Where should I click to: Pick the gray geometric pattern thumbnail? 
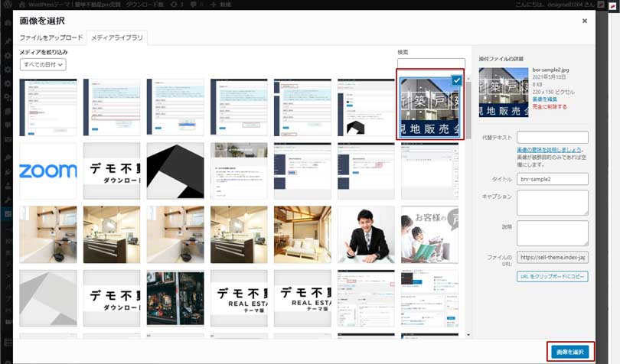[47, 298]
